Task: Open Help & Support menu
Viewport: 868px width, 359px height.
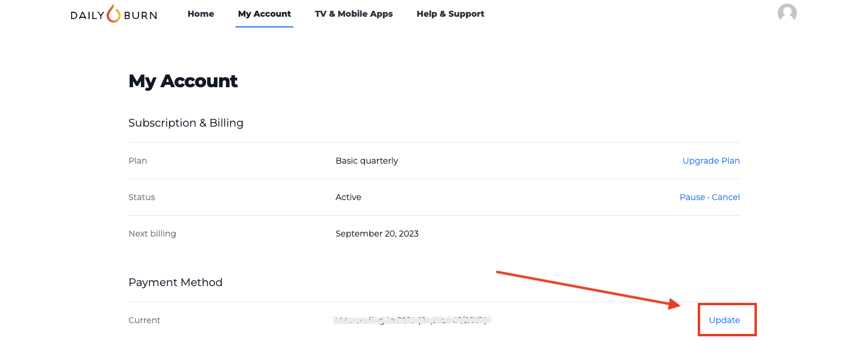Action: [450, 14]
